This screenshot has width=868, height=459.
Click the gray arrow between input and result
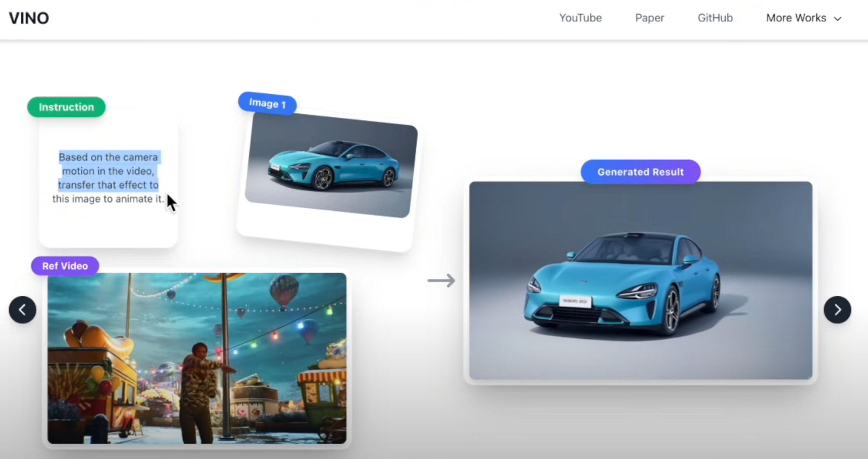click(x=441, y=280)
